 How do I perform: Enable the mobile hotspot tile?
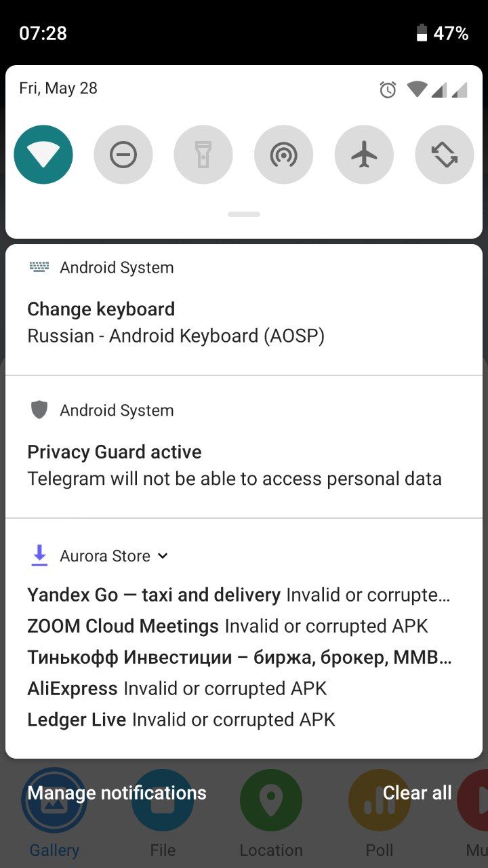click(x=283, y=155)
